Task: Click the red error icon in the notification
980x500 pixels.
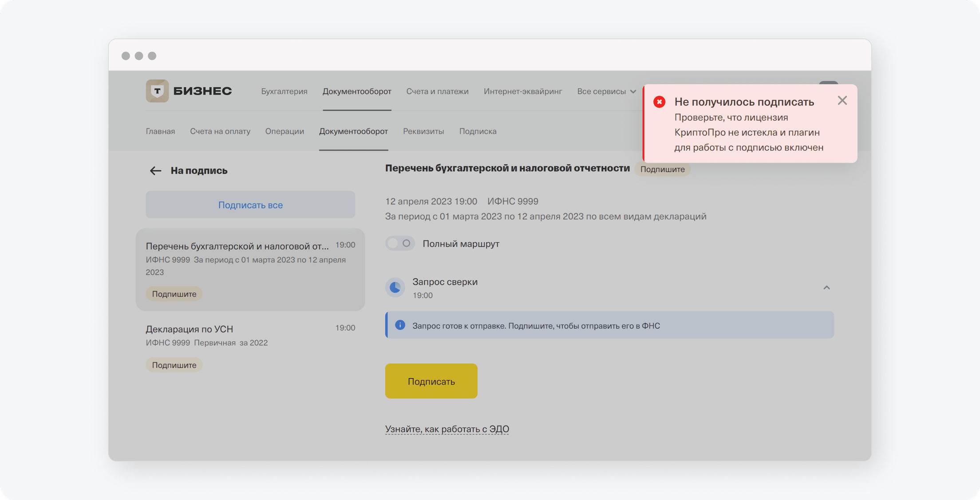Action: (660, 101)
